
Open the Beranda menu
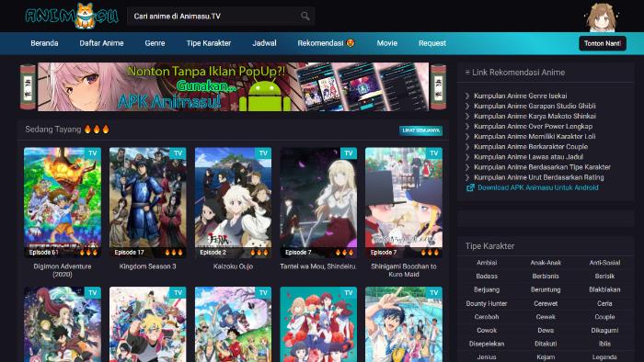pos(44,43)
